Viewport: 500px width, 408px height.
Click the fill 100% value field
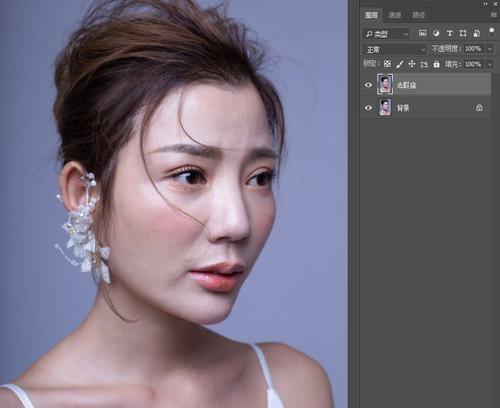473,64
